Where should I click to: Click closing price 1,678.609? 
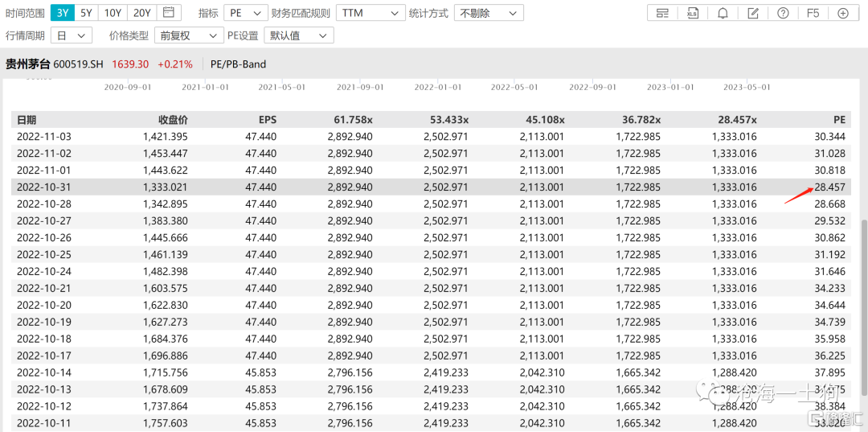pyautogui.click(x=166, y=390)
